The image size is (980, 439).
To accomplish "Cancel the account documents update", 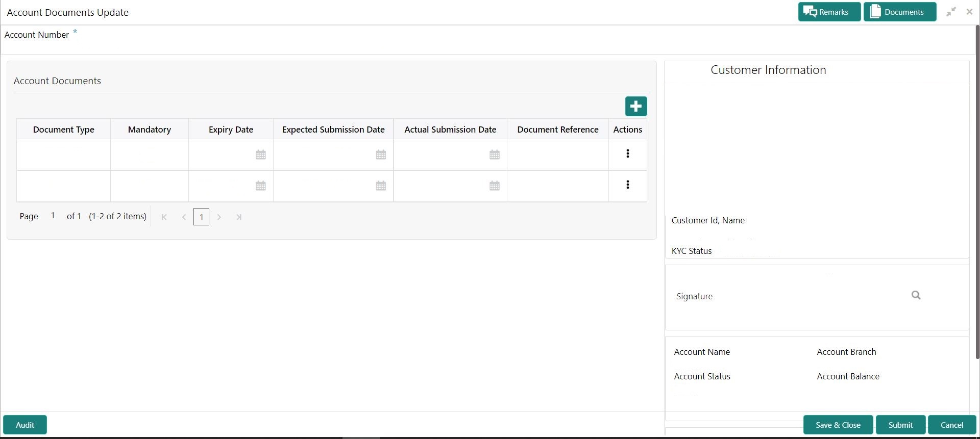I will 952,425.
